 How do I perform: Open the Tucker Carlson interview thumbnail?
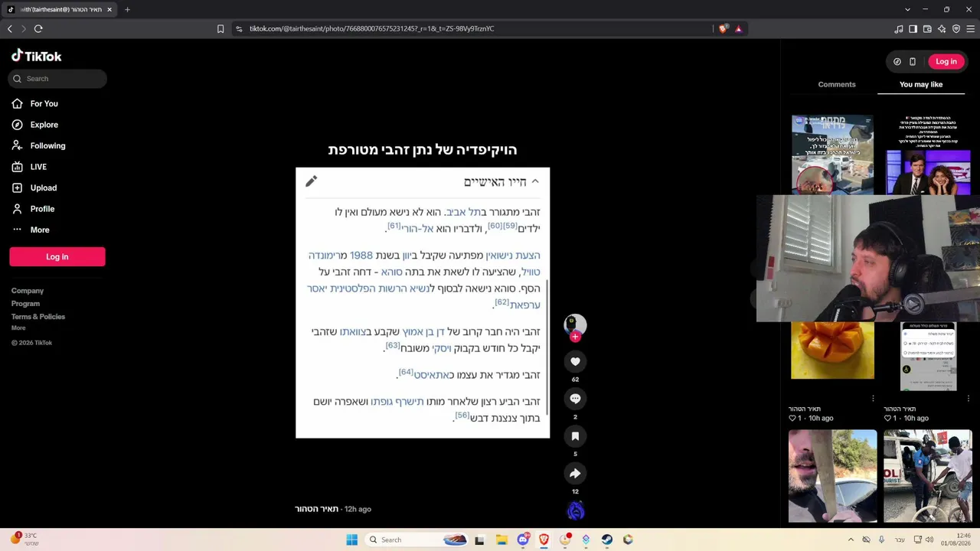(x=928, y=155)
